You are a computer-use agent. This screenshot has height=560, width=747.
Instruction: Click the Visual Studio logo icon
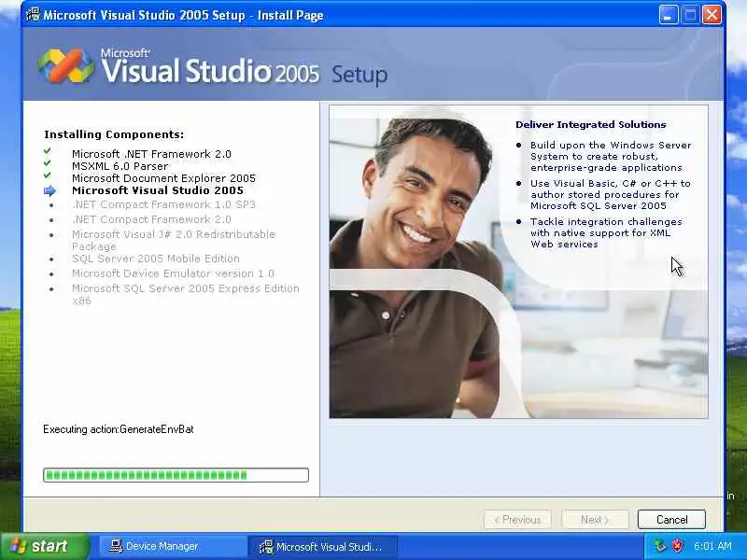point(65,65)
